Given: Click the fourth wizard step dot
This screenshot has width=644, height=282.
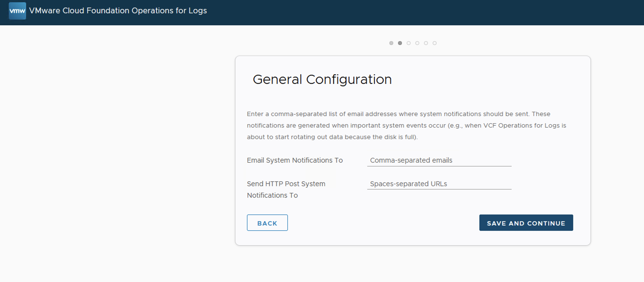Looking at the screenshot, I should (x=417, y=43).
